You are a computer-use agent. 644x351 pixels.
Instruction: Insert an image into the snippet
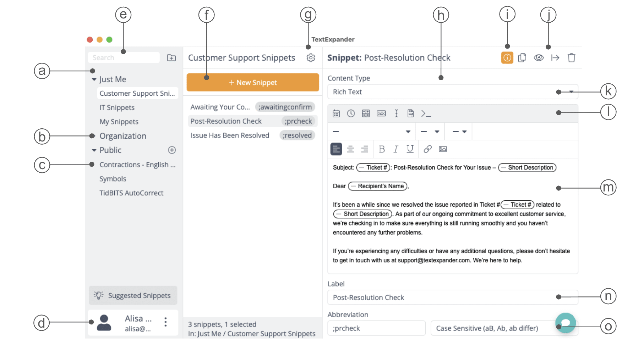click(443, 149)
